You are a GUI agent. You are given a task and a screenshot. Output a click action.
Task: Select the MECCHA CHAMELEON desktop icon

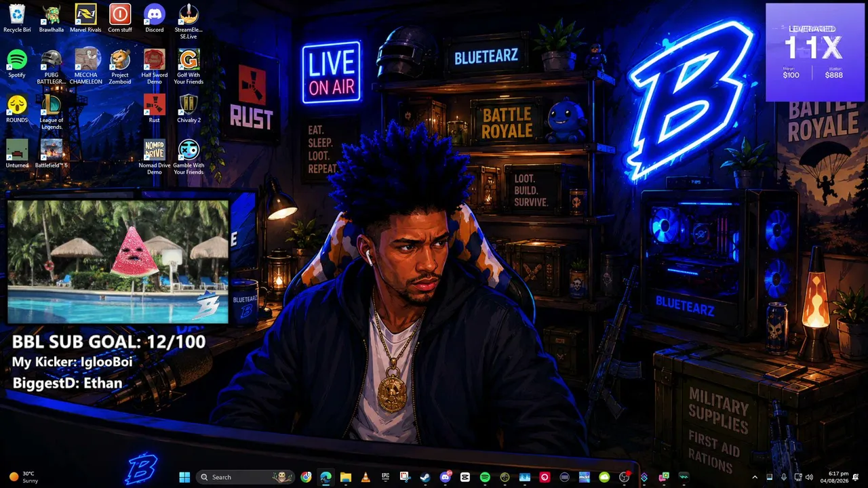[x=85, y=67]
